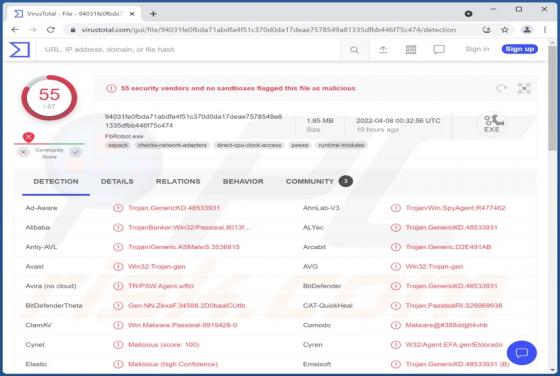The image size is (560, 376).
Task: Click the Sign up button
Action: (520, 49)
